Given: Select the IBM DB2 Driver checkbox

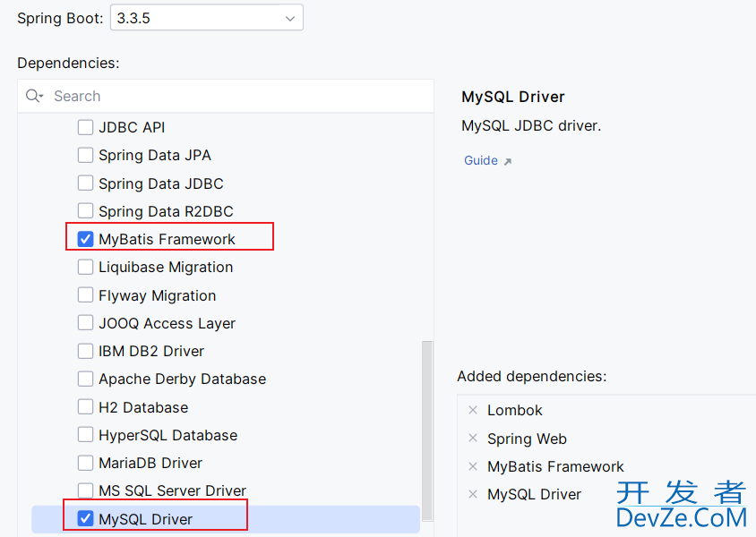Looking at the screenshot, I should [85, 351].
